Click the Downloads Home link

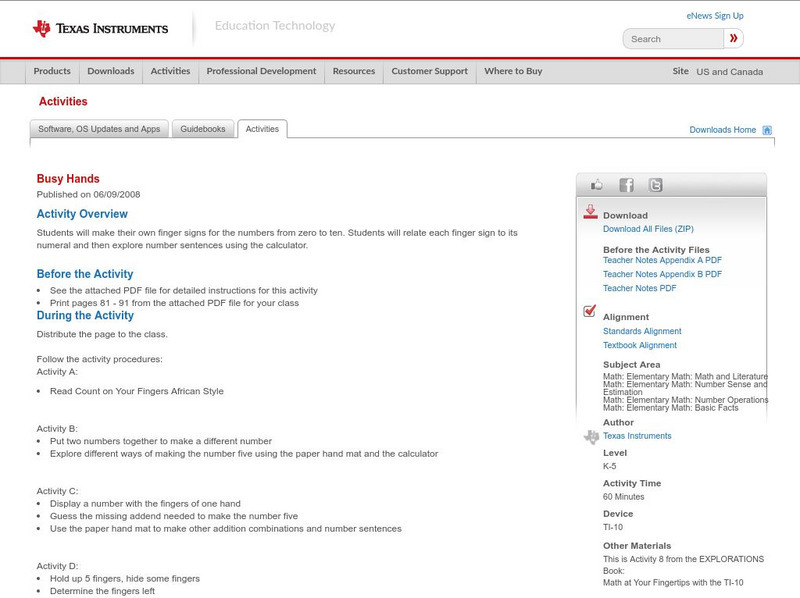(x=722, y=130)
